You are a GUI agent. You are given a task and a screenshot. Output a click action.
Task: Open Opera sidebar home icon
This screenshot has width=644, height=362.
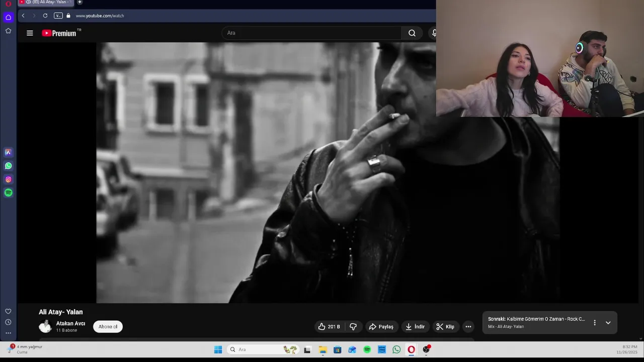tap(8, 17)
